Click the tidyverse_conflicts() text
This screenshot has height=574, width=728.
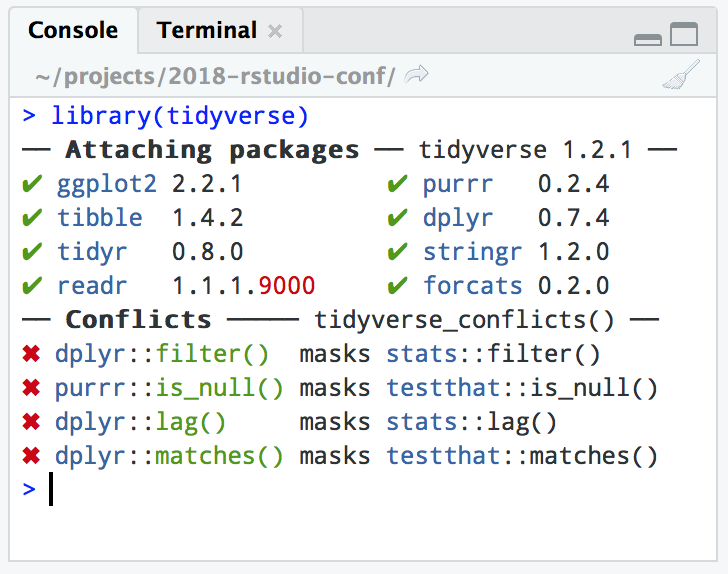click(x=464, y=320)
